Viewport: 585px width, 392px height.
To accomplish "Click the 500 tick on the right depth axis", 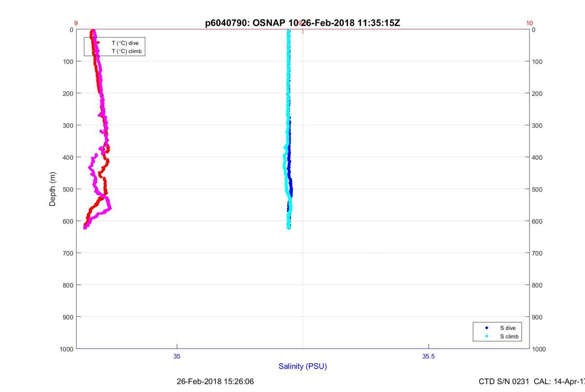I will click(x=537, y=189).
